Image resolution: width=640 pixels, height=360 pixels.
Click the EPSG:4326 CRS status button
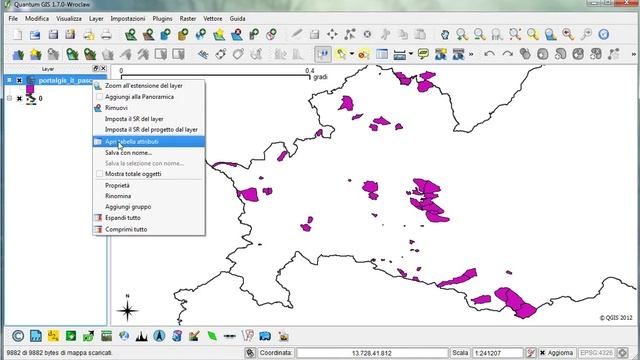(596, 353)
